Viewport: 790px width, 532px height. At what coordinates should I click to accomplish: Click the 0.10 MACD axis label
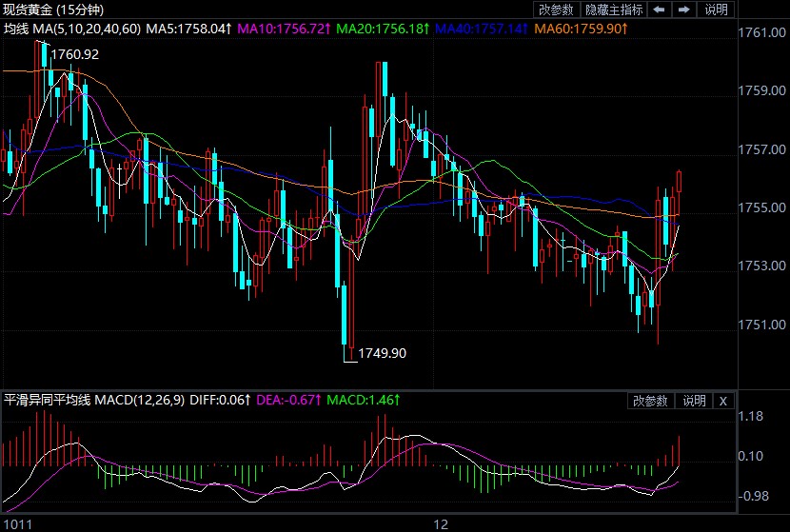pyautogui.click(x=751, y=456)
